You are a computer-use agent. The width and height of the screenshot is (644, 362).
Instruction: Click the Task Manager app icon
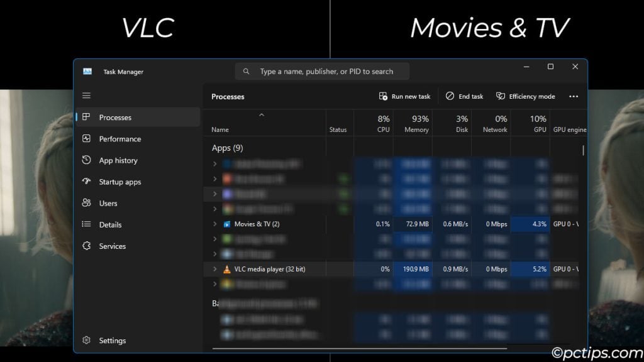[x=87, y=72]
